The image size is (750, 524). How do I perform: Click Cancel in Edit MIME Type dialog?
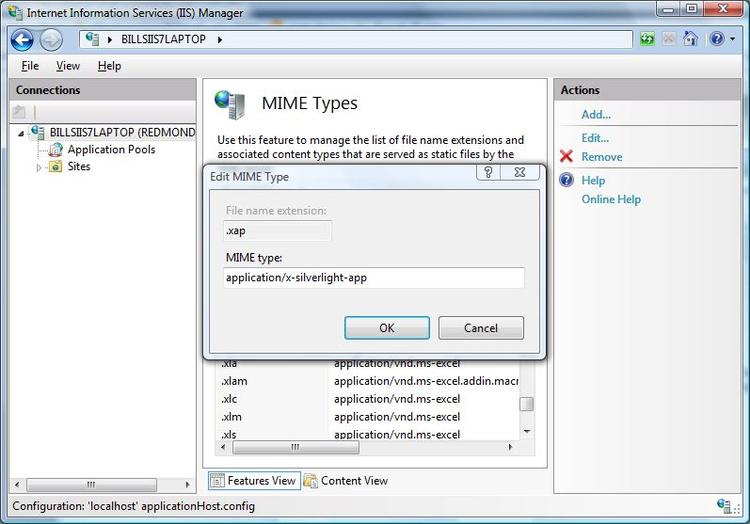(481, 328)
